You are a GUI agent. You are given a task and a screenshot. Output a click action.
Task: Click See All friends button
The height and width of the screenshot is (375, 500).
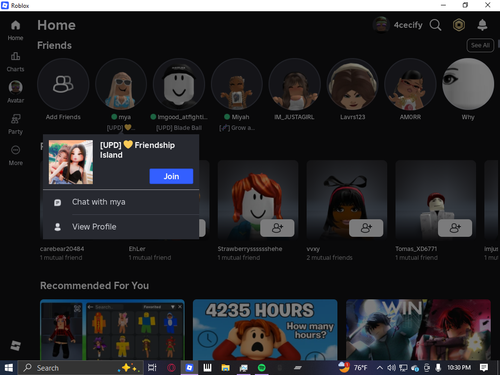click(480, 45)
